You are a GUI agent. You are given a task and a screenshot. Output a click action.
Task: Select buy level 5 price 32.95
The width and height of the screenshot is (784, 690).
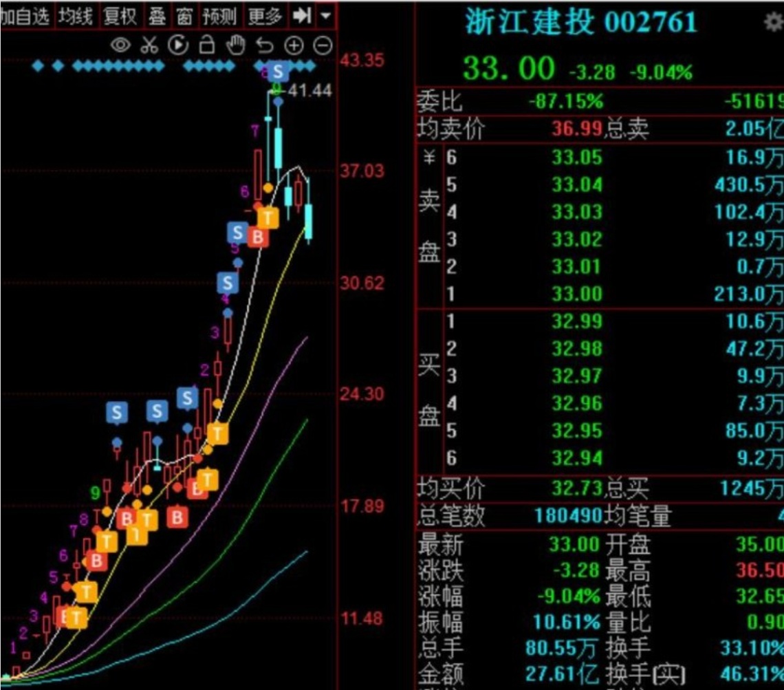(x=577, y=431)
